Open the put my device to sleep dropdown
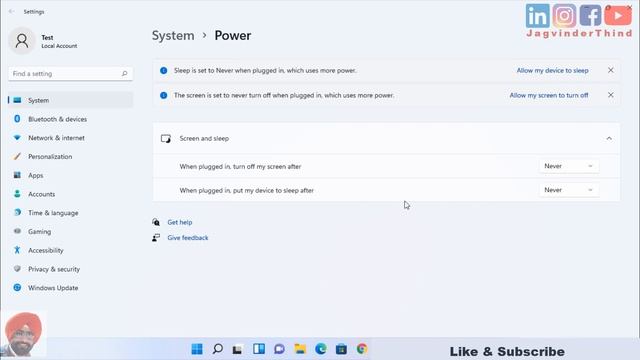 (569, 190)
